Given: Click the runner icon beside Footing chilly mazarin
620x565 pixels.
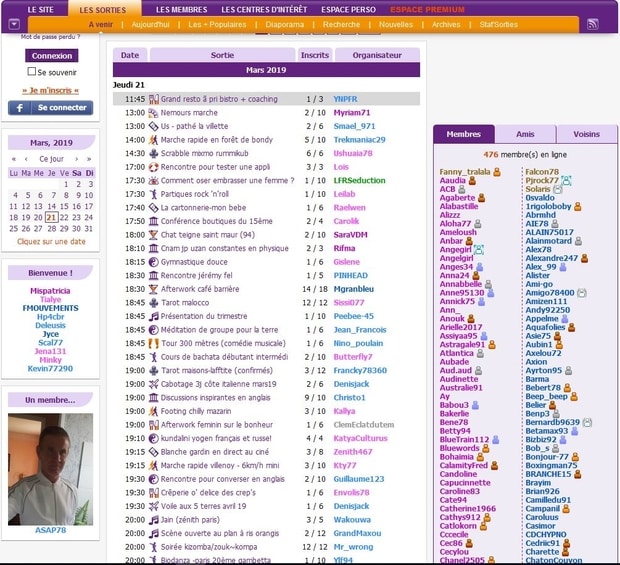Looking at the screenshot, I should [x=153, y=411].
